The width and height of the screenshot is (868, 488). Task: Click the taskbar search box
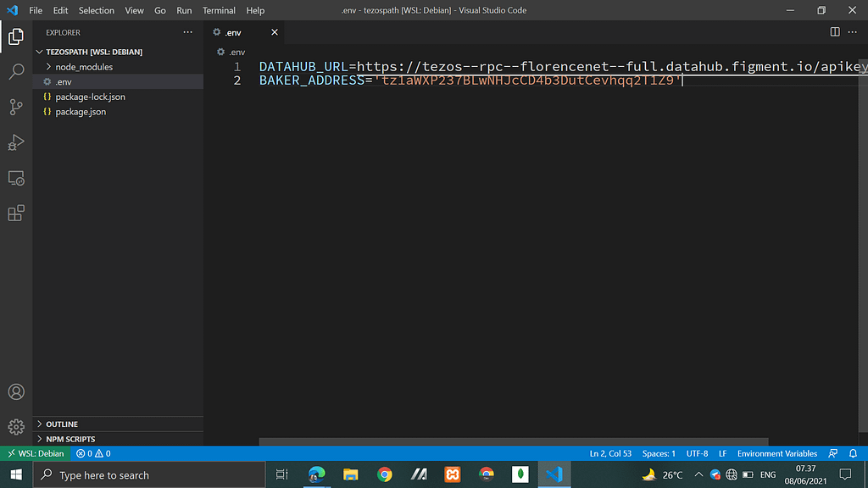(149, 474)
